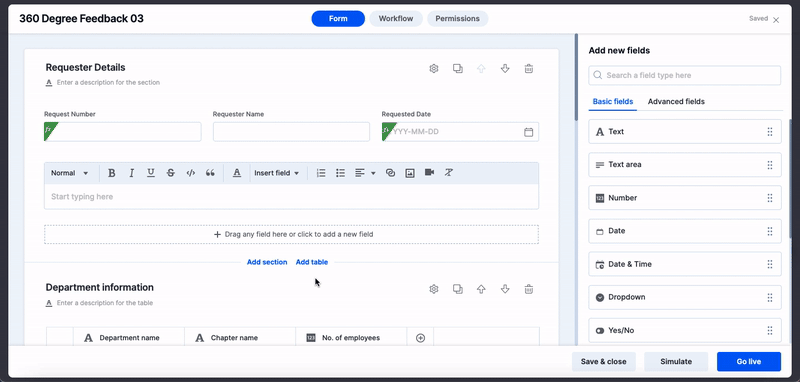The height and width of the screenshot is (382, 800).
Task: Insert bulleted list in editor
Action: point(340,173)
